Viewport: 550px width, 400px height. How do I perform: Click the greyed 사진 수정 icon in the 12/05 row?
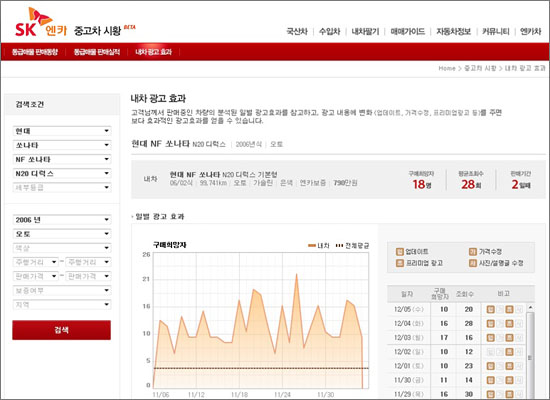(519, 309)
